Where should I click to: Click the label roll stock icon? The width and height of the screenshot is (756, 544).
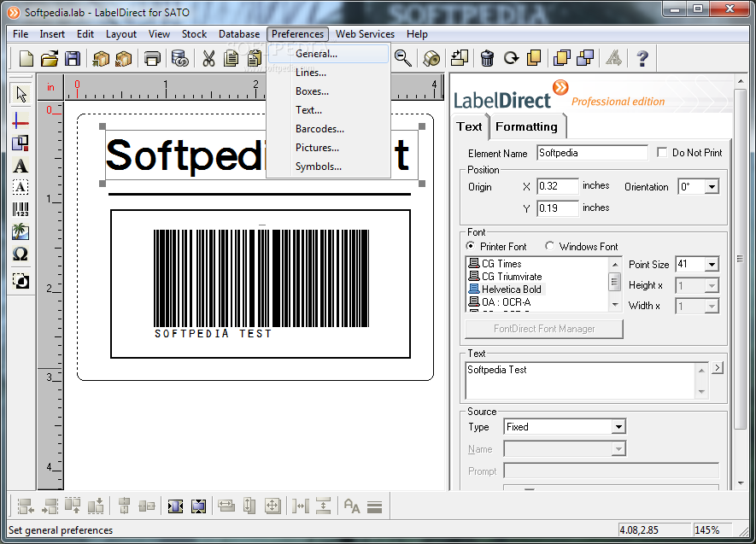431,59
